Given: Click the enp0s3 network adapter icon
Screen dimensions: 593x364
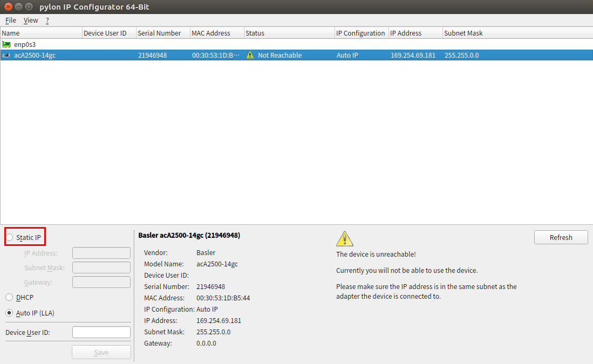Looking at the screenshot, I should click(x=6, y=44).
